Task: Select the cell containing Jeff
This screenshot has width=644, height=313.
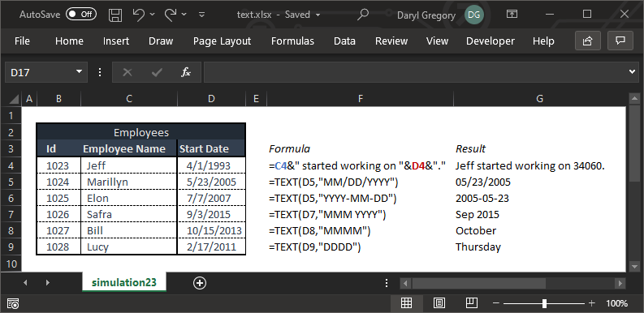Action: 129,165
